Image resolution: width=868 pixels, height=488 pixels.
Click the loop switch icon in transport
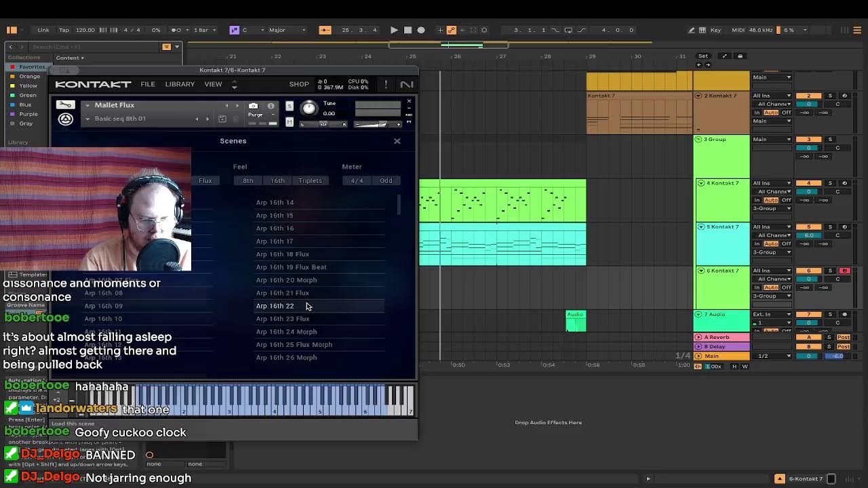coord(568,30)
